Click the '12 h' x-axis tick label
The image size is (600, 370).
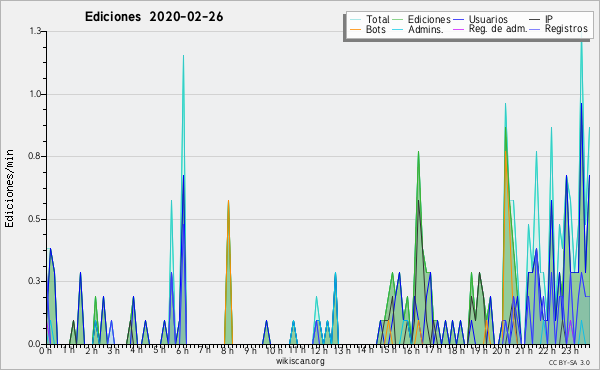pyautogui.click(x=319, y=351)
